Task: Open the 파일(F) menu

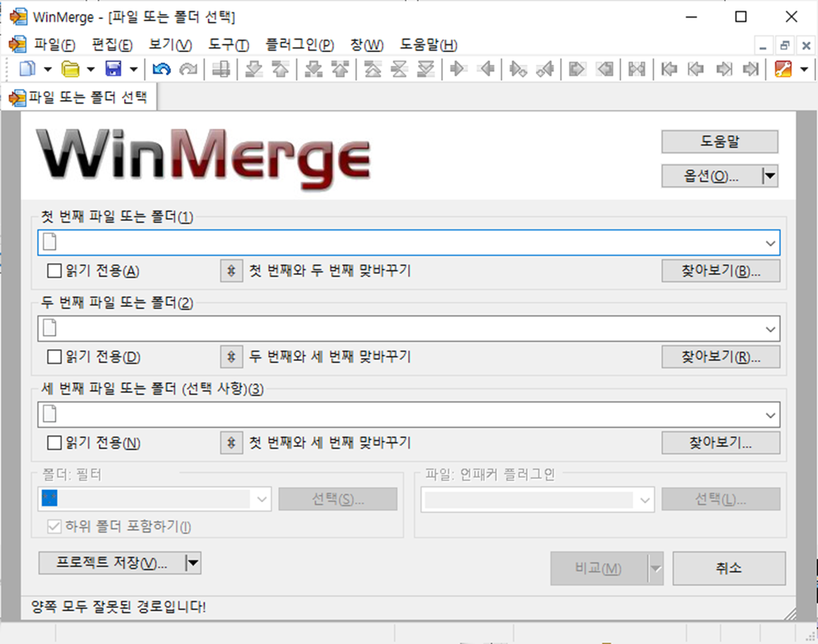Action: [55, 45]
